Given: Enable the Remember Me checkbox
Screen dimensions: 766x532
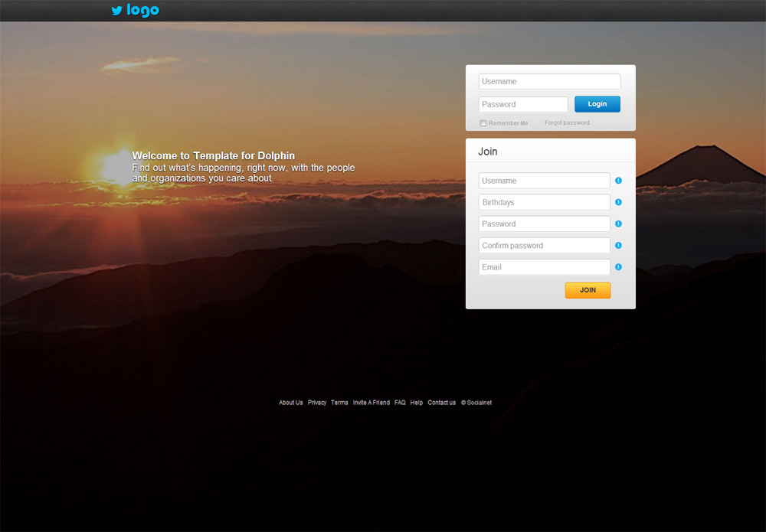Looking at the screenshot, I should (x=483, y=123).
